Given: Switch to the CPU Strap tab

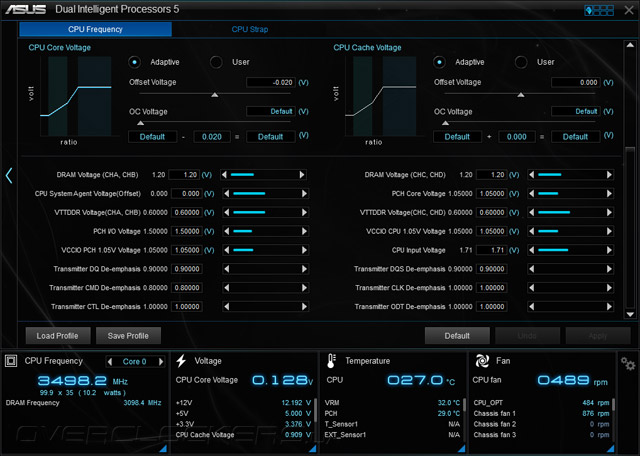Looking at the screenshot, I should pos(250,29).
